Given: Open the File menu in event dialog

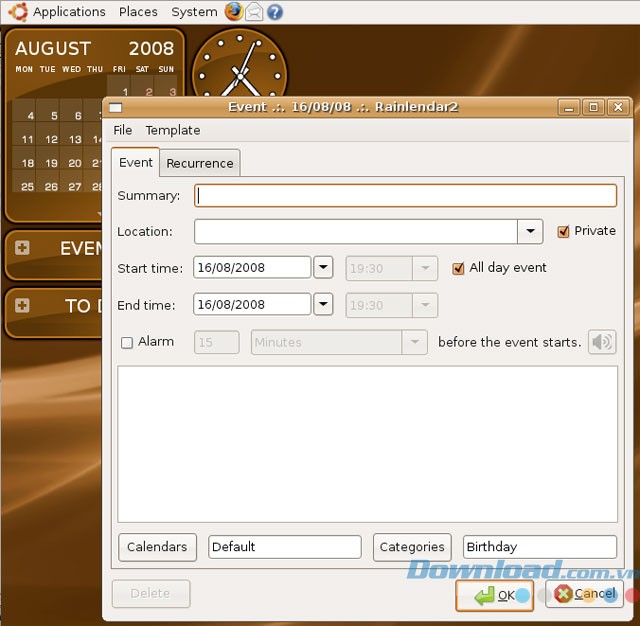Looking at the screenshot, I should click(122, 130).
